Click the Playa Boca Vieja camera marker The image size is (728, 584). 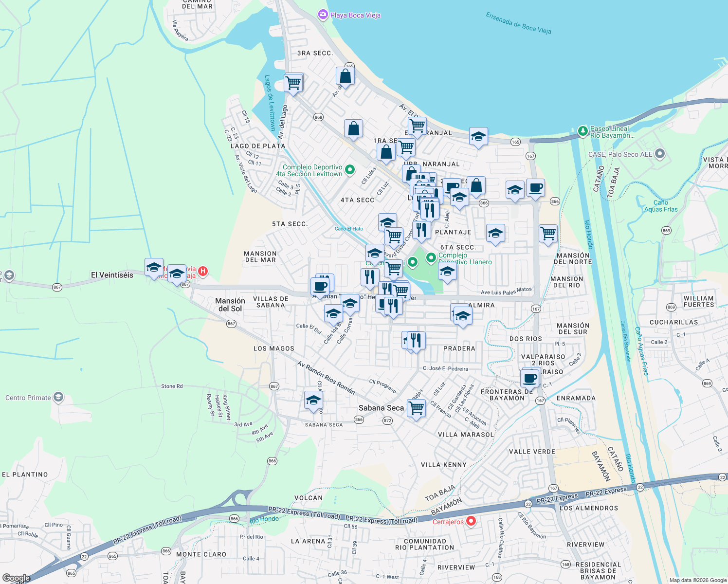pyautogui.click(x=323, y=15)
